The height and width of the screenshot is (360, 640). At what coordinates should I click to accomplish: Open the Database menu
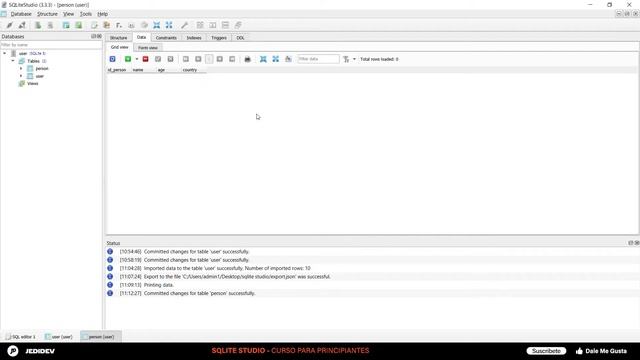point(21,14)
